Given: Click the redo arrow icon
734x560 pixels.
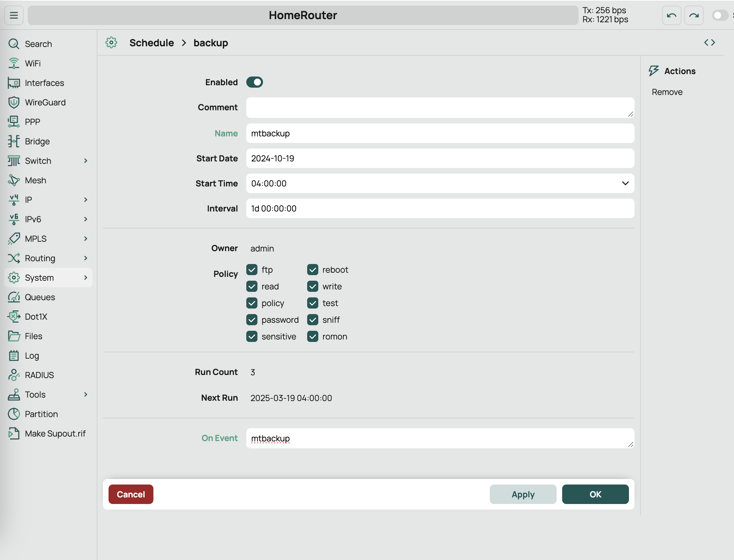Looking at the screenshot, I should pos(694,15).
